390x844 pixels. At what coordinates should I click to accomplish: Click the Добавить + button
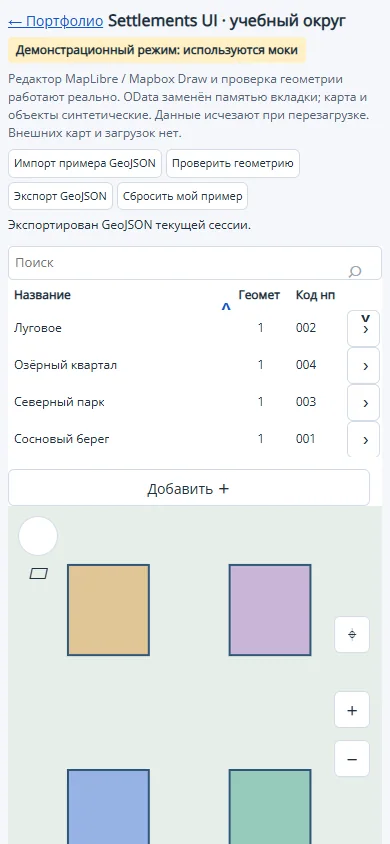point(189,488)
